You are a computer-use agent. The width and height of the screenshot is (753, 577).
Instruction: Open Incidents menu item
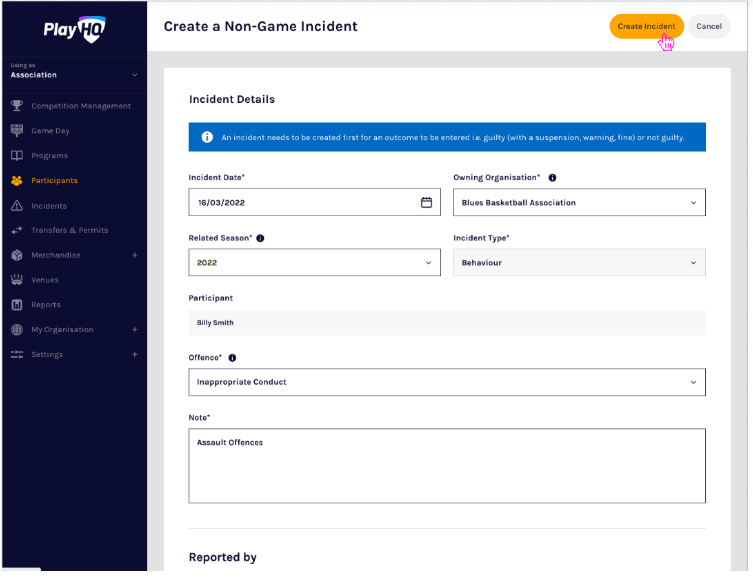[49, 206]
